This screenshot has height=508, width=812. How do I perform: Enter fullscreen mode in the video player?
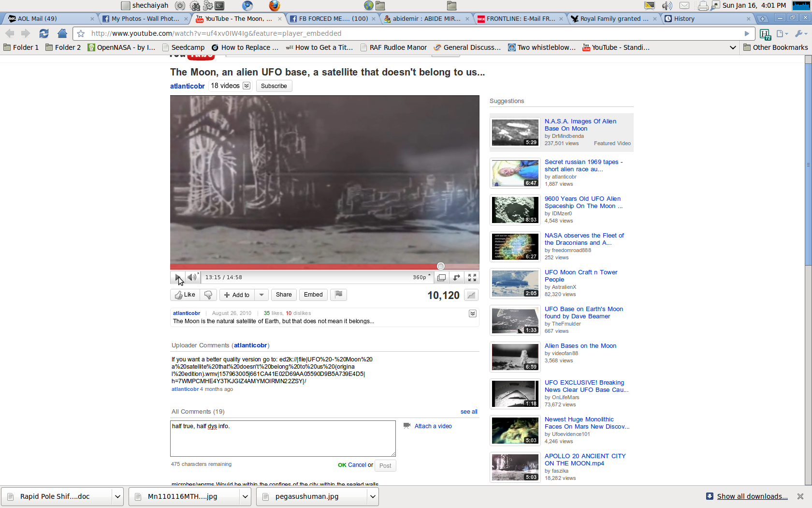pyautogui.click(x=472, y=277)
